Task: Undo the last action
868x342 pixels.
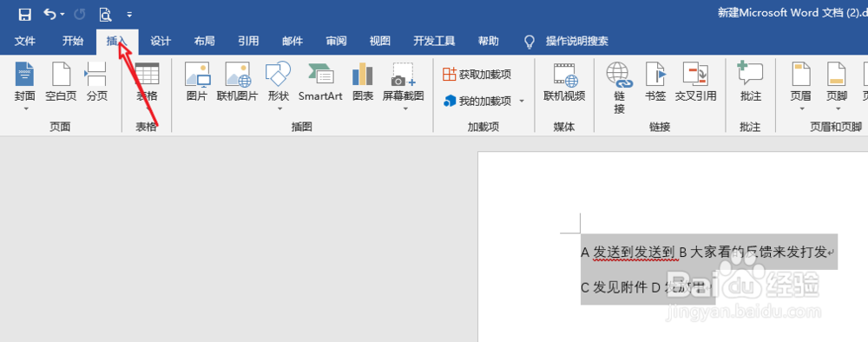Action: 50,14
